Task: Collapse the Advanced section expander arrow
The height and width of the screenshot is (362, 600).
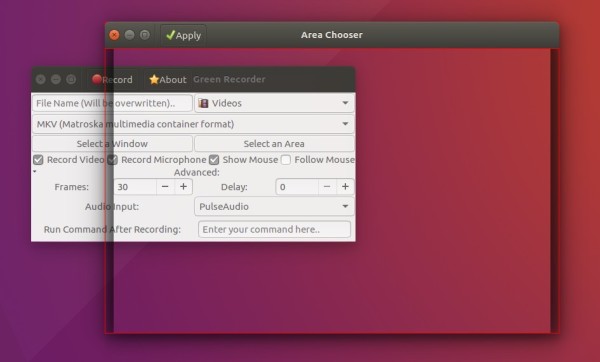Action: click(35, 171)
